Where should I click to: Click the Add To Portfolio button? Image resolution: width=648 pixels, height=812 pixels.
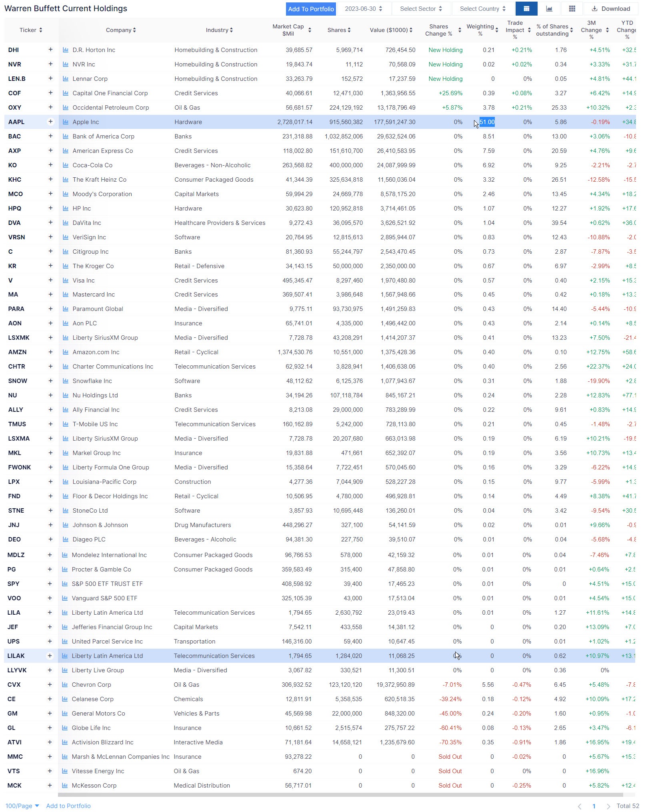click(311, 9)
